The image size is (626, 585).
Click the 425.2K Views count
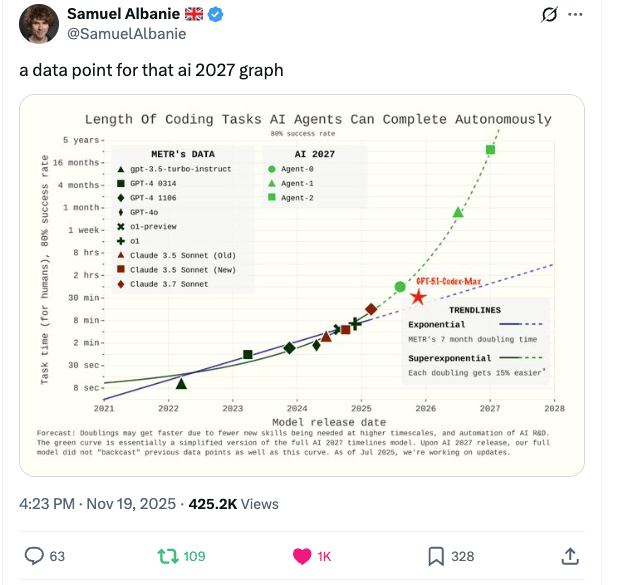234,504
